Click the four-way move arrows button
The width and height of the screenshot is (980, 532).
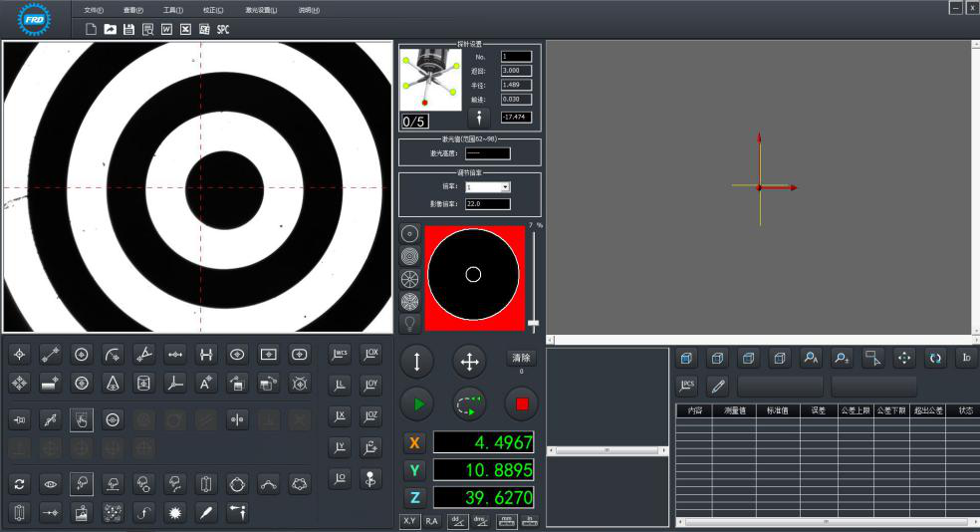point(469,360)
